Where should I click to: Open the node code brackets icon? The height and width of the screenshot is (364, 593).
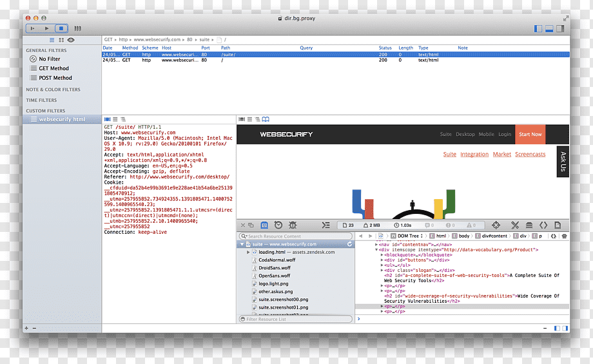tap(543, 225)
